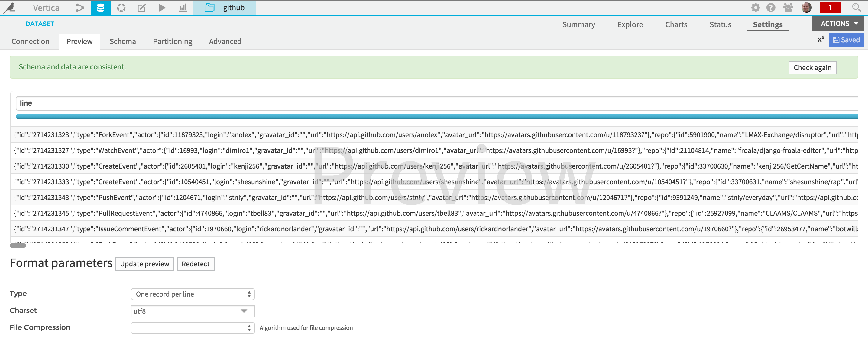Click the search magnifier icon
The image size is (868, 354).
click(856, 8)
